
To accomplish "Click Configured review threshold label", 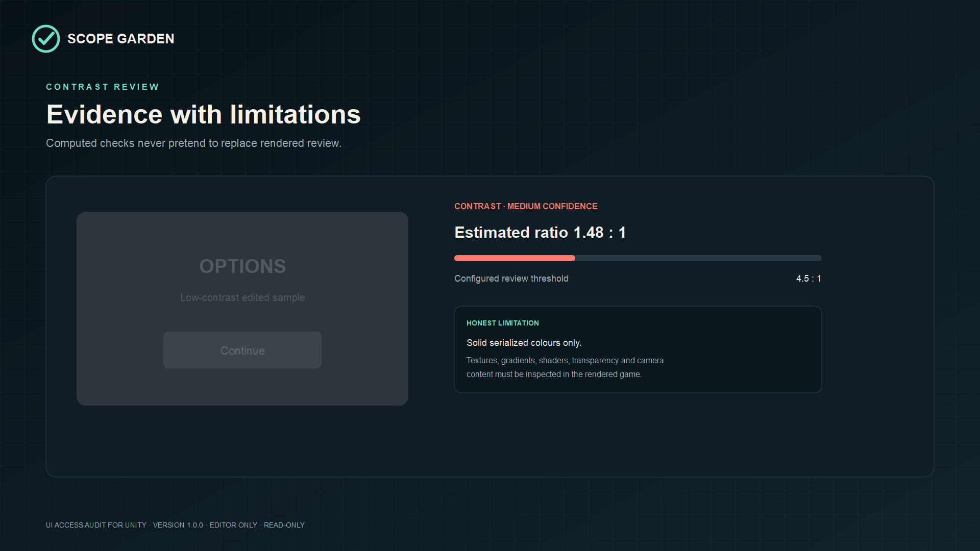I will tap(511, 279).
